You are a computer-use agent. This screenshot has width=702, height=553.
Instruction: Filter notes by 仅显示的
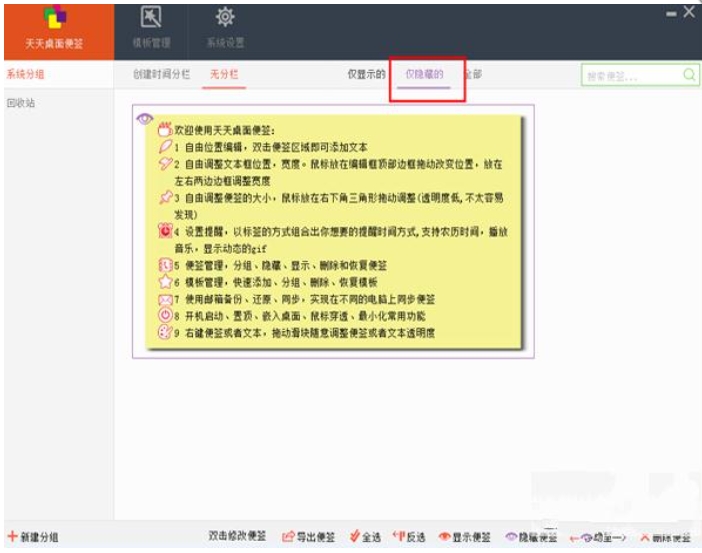366,74
